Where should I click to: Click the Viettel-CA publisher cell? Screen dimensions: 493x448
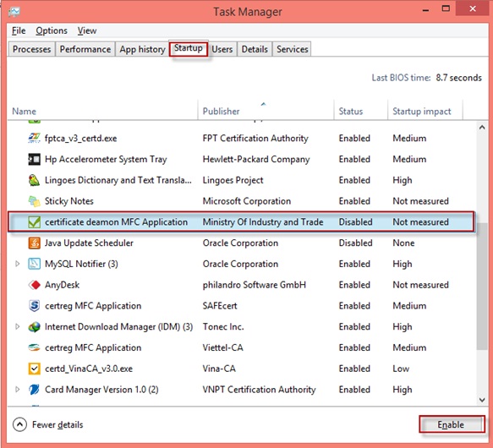pyautogui.click(x=222, y=347)
